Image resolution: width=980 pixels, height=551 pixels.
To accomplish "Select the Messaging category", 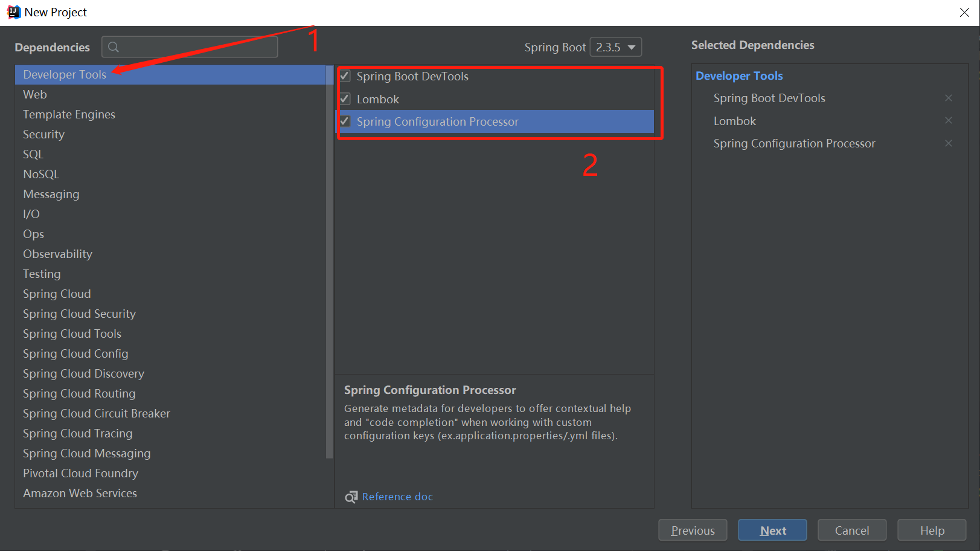I will tap(170, 194).
